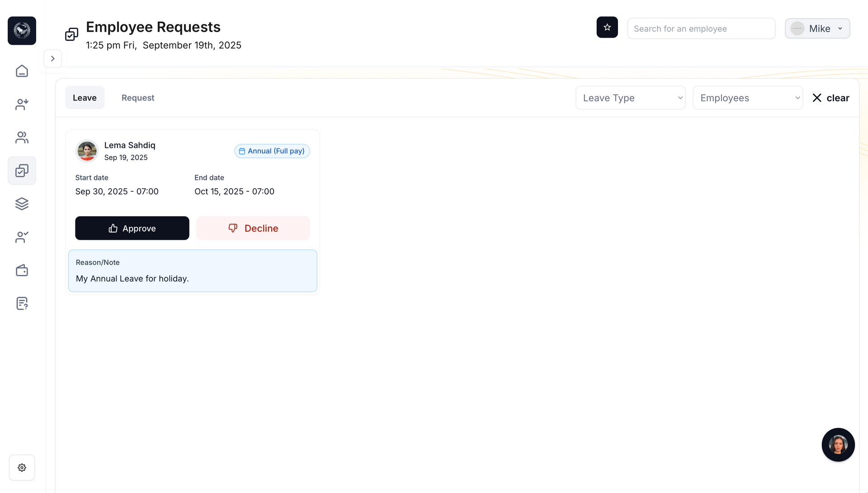Image resolution: width=868 pixels, height=493 pixels.
Task: Open the employees list sidebar icon
Action: pyautogui.click(x=22, y=137)
